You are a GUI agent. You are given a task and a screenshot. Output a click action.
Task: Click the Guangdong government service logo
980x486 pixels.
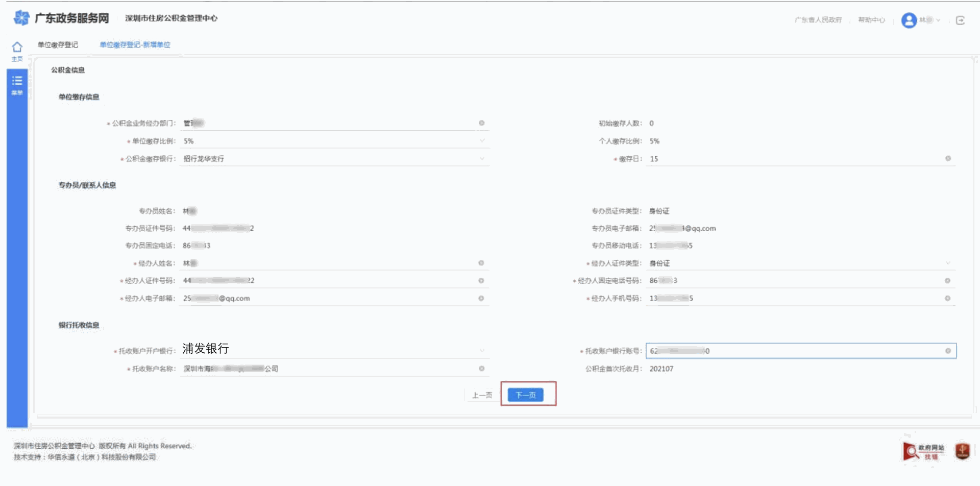tap(21, 18)
